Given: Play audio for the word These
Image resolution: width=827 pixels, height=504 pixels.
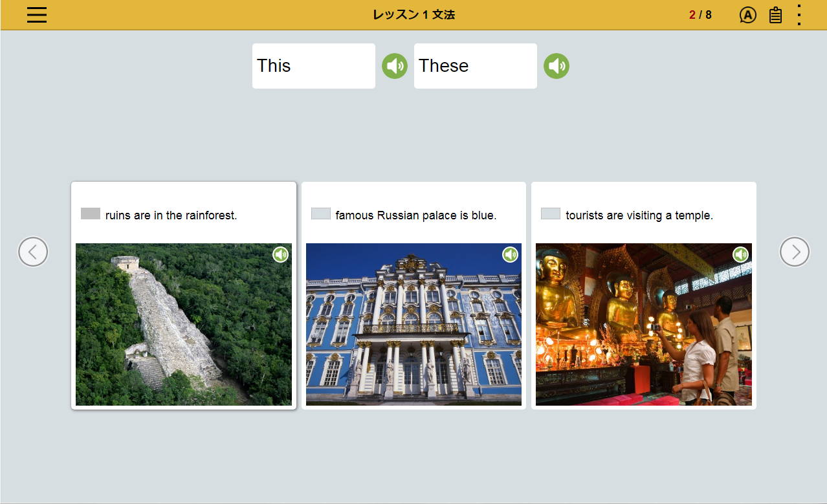Looking at the screenshot, I should tap(556, 66).
